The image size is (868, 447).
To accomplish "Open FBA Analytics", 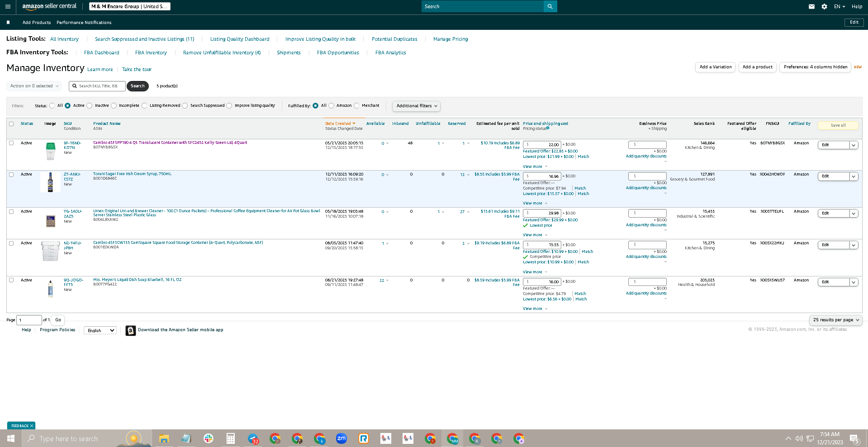I will click(x=391, y=52).
